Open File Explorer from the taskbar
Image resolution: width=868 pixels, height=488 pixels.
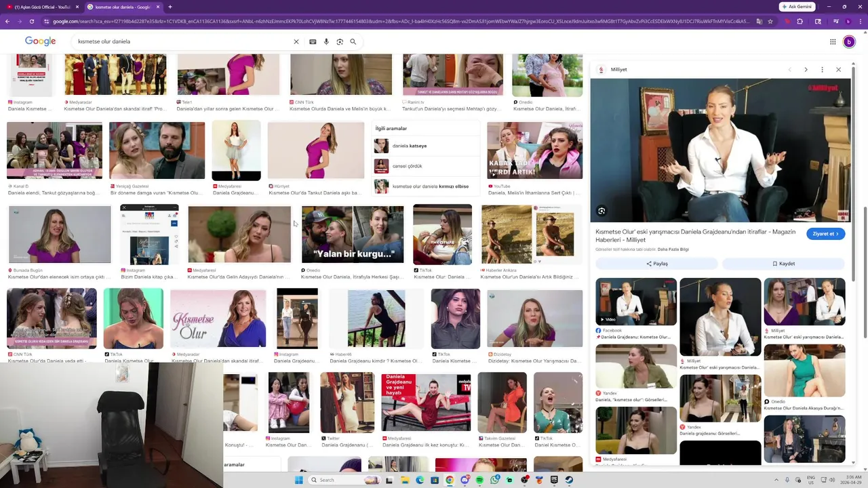pos(405,480)
